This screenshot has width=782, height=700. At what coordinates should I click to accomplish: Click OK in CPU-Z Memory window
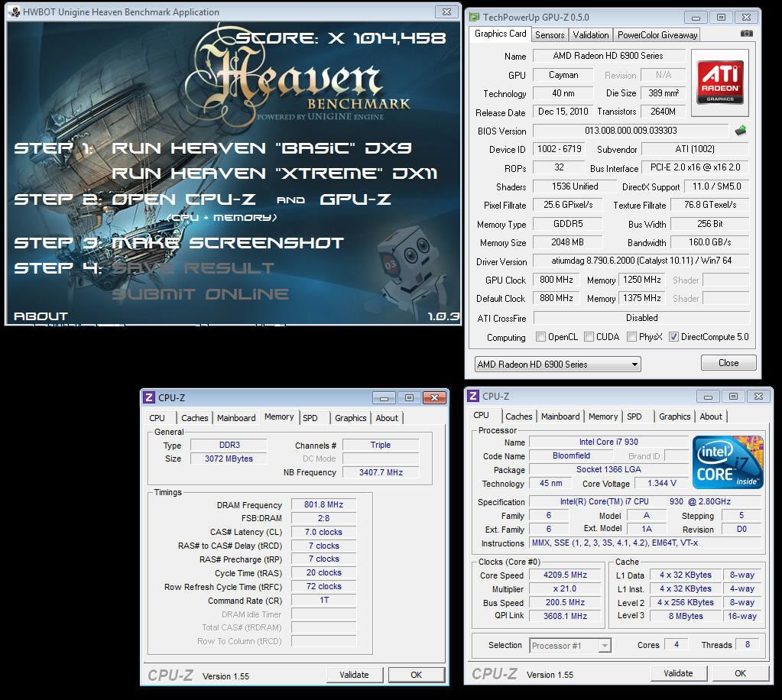[x=417, y=675]
